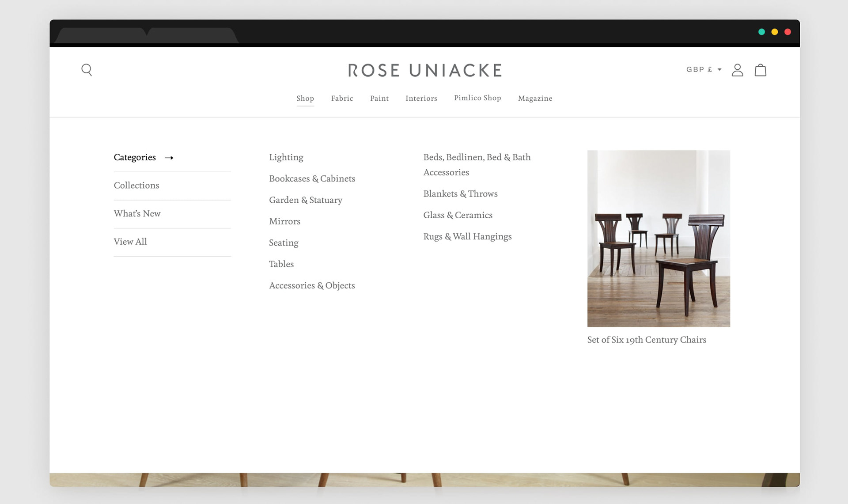The image size is (848, 504).
Task: Switch to the second browser tab
Action: pyautogui.click(x=192, y=35)
